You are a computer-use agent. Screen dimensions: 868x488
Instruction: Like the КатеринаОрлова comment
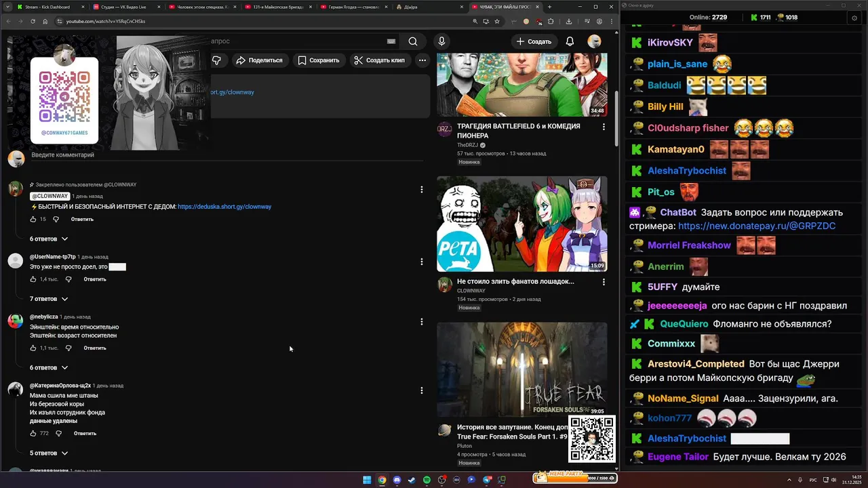point(33,433)
